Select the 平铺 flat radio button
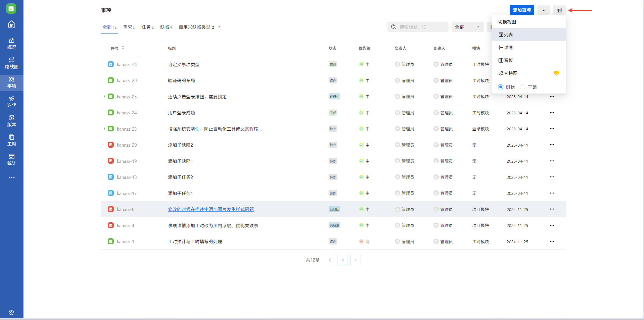The image size is (644, 320). [x=523, y=87]
